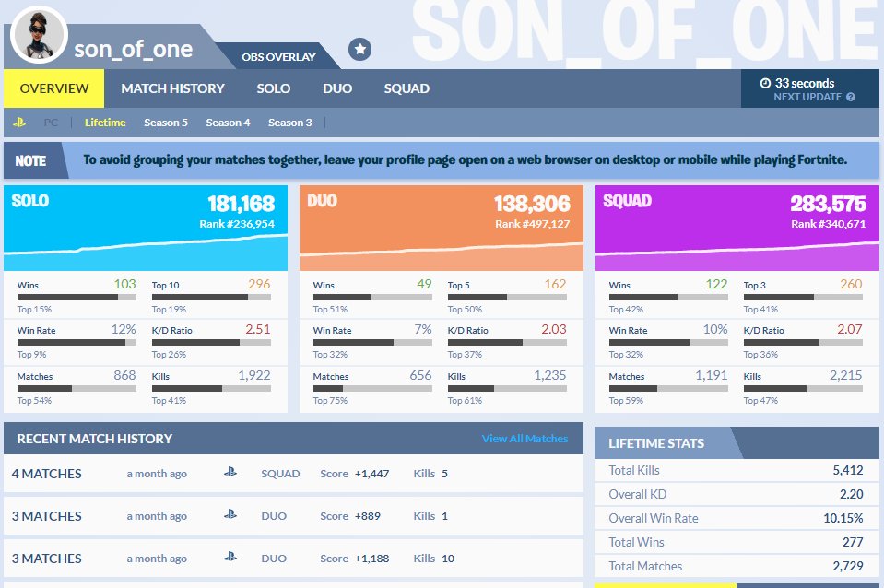The height and width of the screenshot is (588, 884).
Task: Click the Total Kills lifetime stat row
Action: 737,470
